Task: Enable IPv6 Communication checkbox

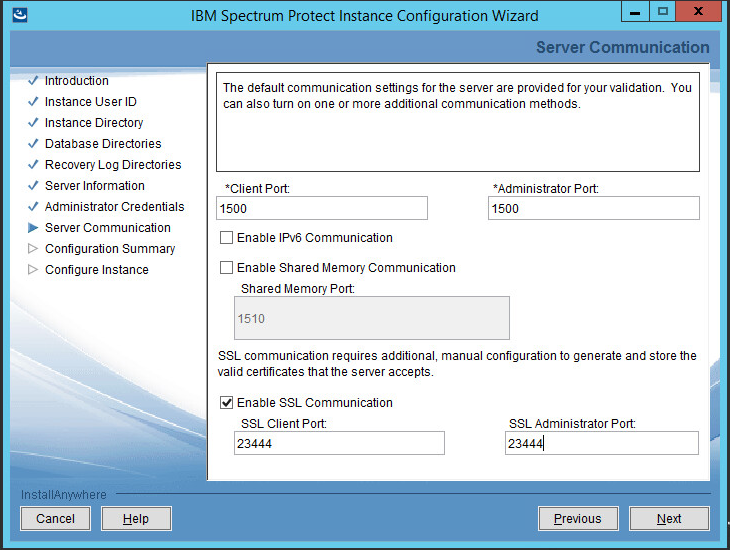Action: coord(227,238)
